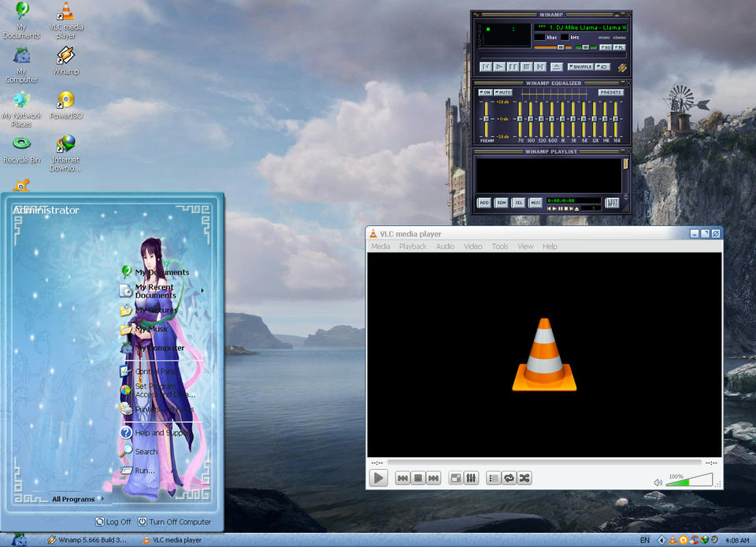Select the Winamp desktop shortcut

tap(65, 61)
